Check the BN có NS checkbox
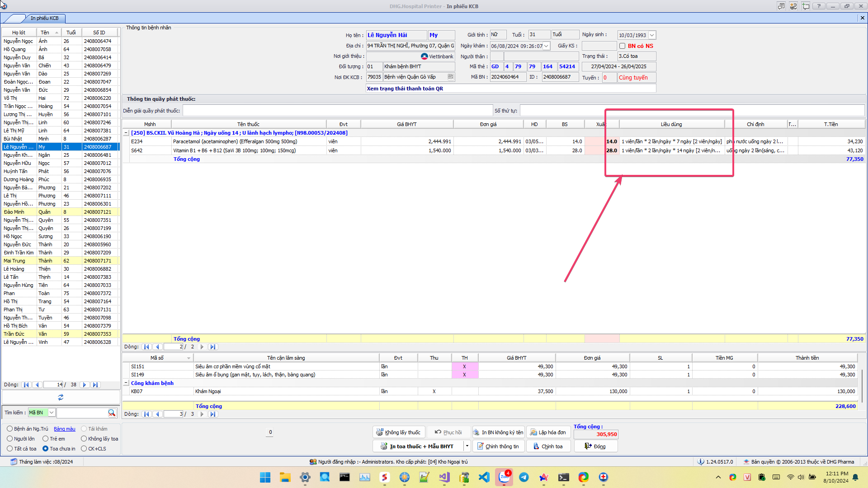This screenshot has width=868, height=488. pyautogui.click(x=622, y=46)
